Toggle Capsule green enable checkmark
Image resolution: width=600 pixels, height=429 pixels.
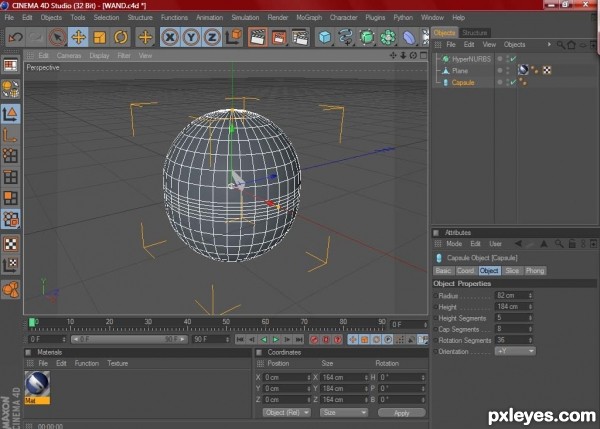[513, 82]
